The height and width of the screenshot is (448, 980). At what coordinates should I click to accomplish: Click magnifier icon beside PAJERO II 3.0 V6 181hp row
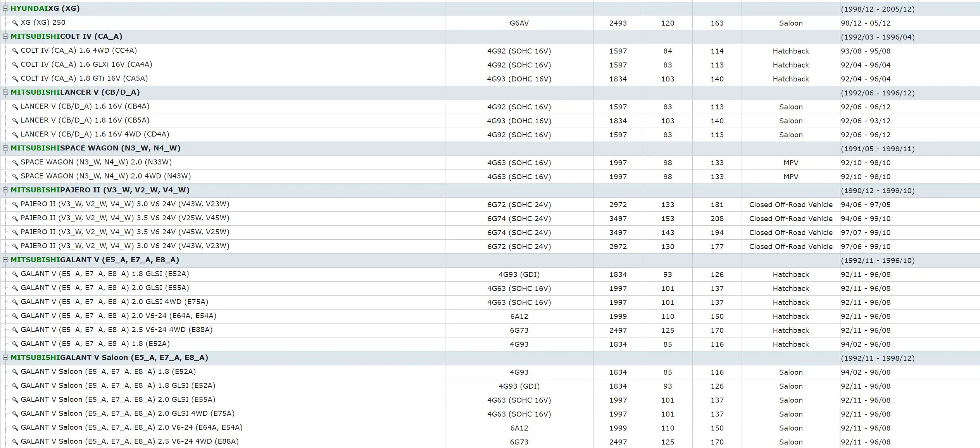(15, 204)
